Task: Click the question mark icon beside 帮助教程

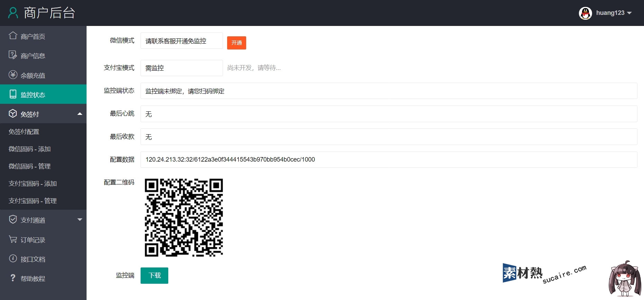Action: pyautogui.click(x=13, y=278)
